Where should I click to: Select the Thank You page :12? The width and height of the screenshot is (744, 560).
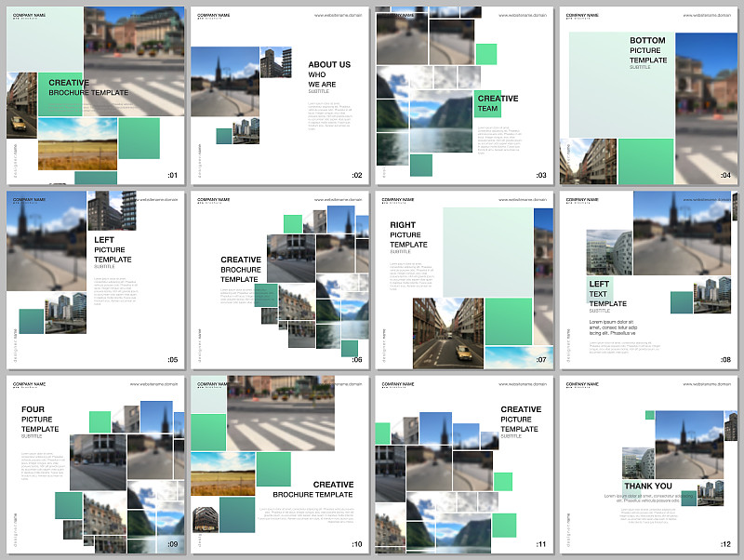click(x=648, y=464)
